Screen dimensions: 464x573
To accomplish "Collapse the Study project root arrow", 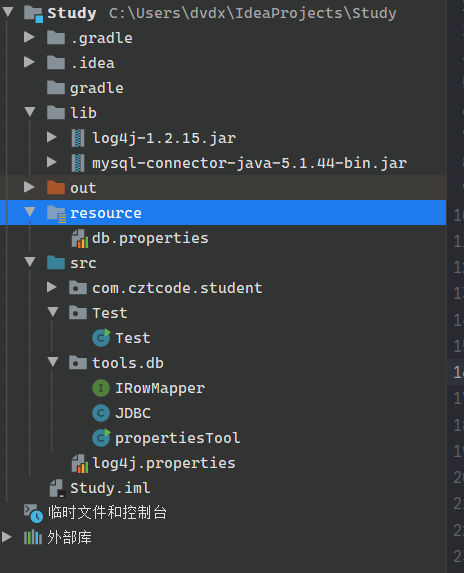I will point(8,12).
